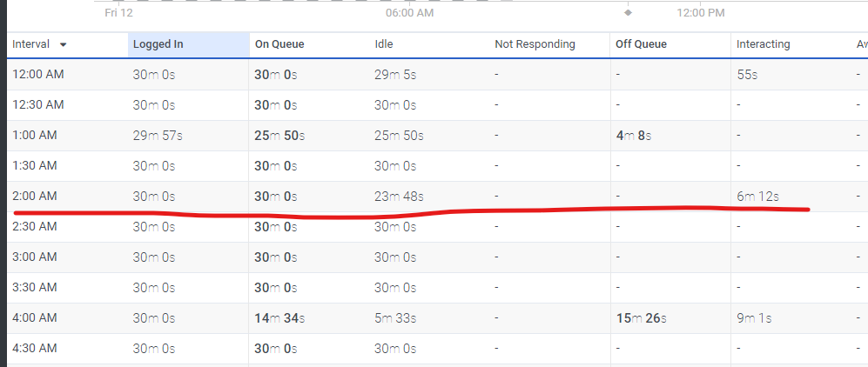Click the 2:00 AM interval row label
Screen dimensions: 868x367
click(x=35, y=196)
